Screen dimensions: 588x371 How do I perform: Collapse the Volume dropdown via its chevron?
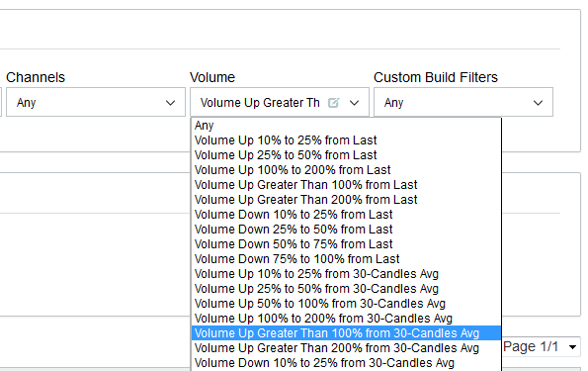(354, 103)
